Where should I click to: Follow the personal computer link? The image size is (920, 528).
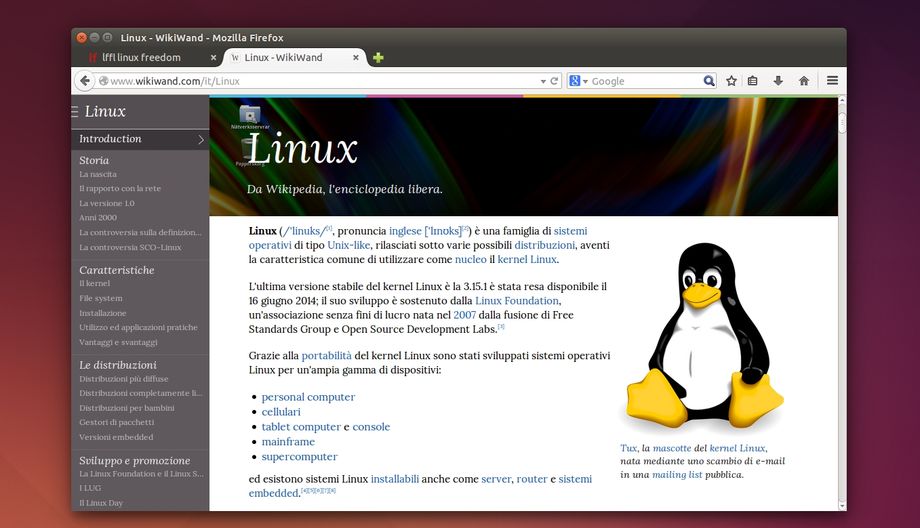point(308,397)
